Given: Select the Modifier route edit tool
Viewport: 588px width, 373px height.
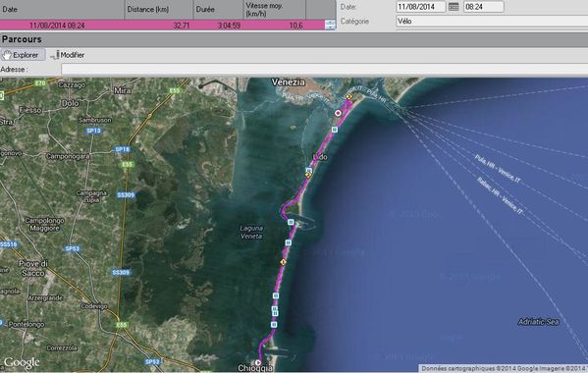Looking at the screenshot, I should coord(68,55).
